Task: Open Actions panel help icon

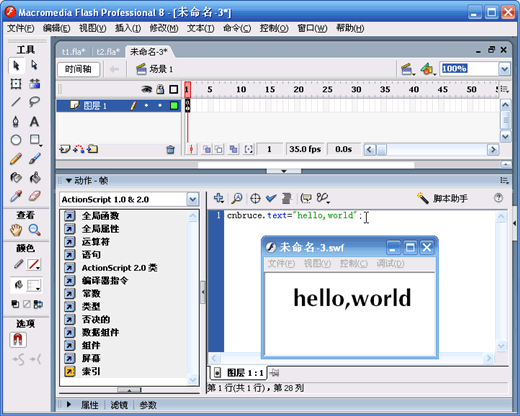Action: (x=498, y=198)
